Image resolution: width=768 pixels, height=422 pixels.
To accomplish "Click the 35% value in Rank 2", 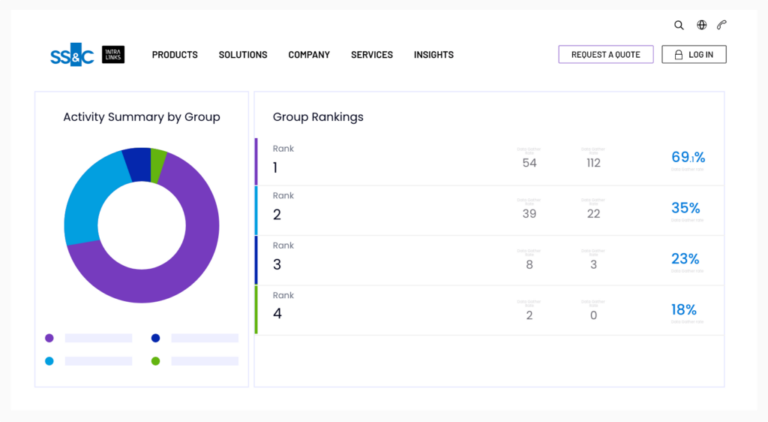I will (685, 208).
